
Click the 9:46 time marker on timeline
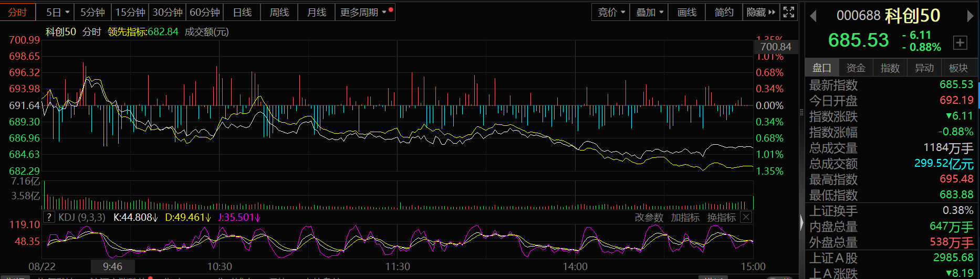click(x=112, y=266)
